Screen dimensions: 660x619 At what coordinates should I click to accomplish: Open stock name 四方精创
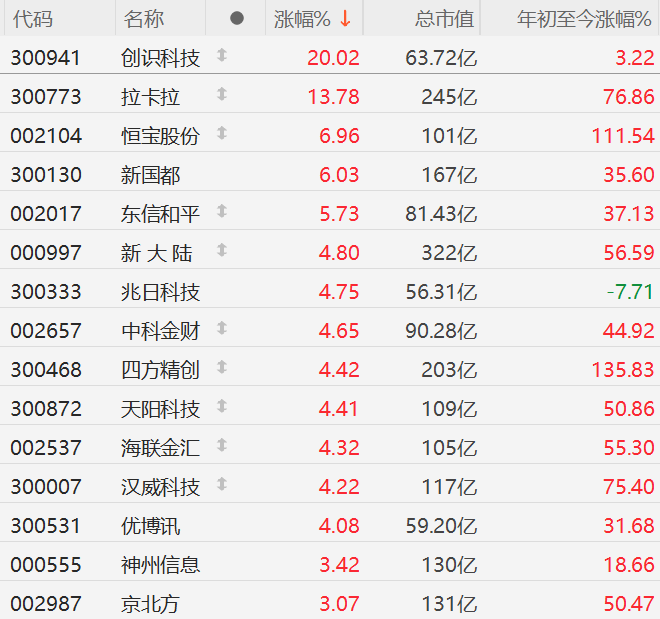pos(160,370)
